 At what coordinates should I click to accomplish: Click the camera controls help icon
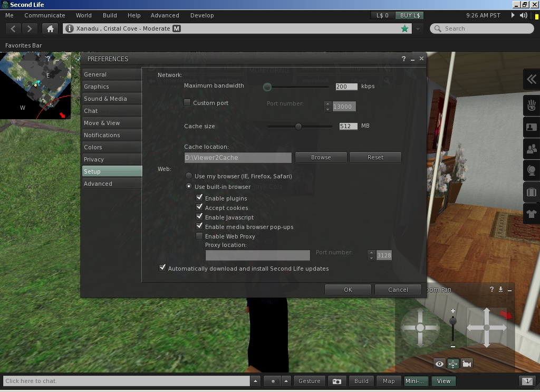point(492,289)
